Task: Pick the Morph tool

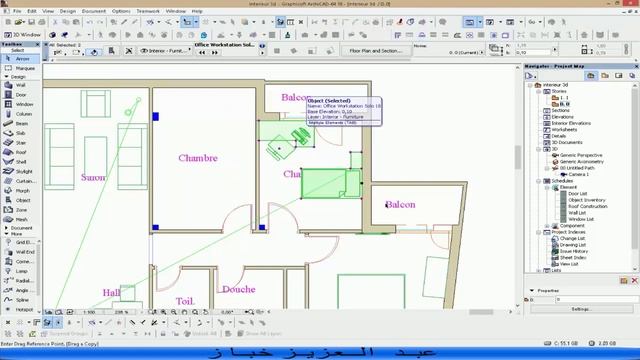Action: pyautogui.click(x=20, y=191)
